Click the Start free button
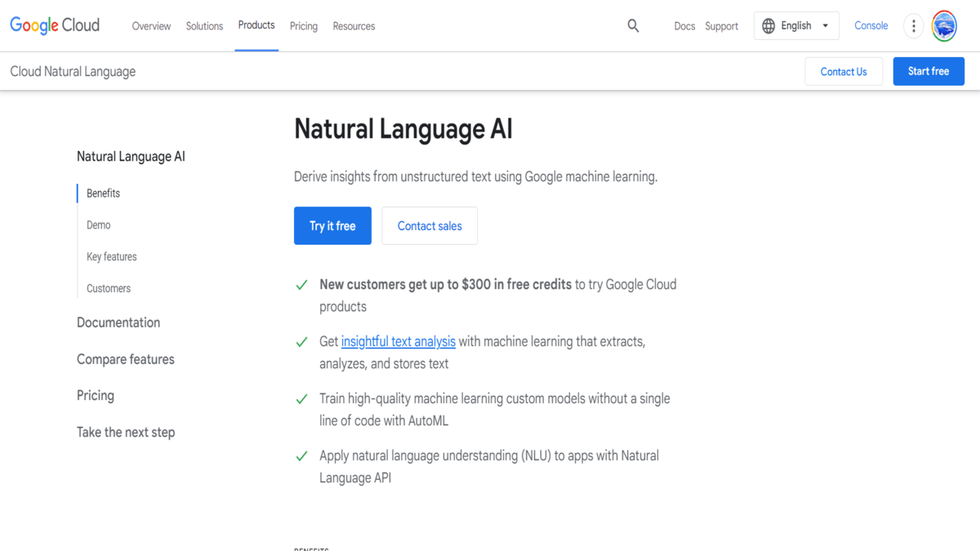The height and width of the screenshot is (551, 980). click(929, 72)
